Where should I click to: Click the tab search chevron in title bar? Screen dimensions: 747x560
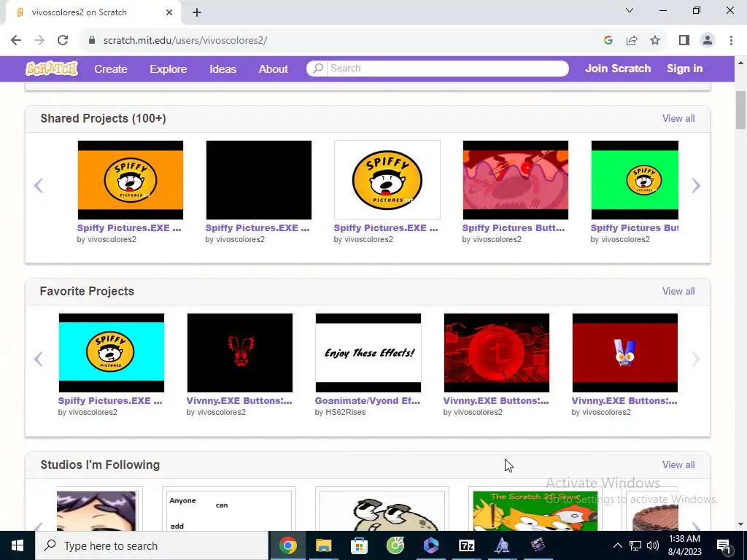630,10
